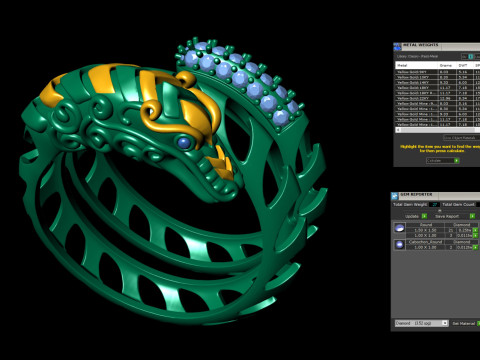Click the Metal Weights panel icon
The height and width of the screenshot is (360, 480).
coord(397,47)
